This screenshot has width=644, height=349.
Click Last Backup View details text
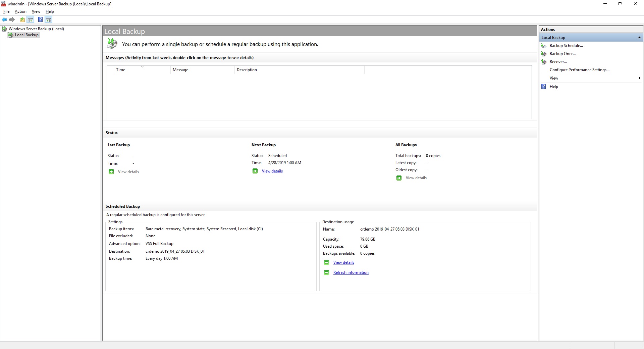128,172
